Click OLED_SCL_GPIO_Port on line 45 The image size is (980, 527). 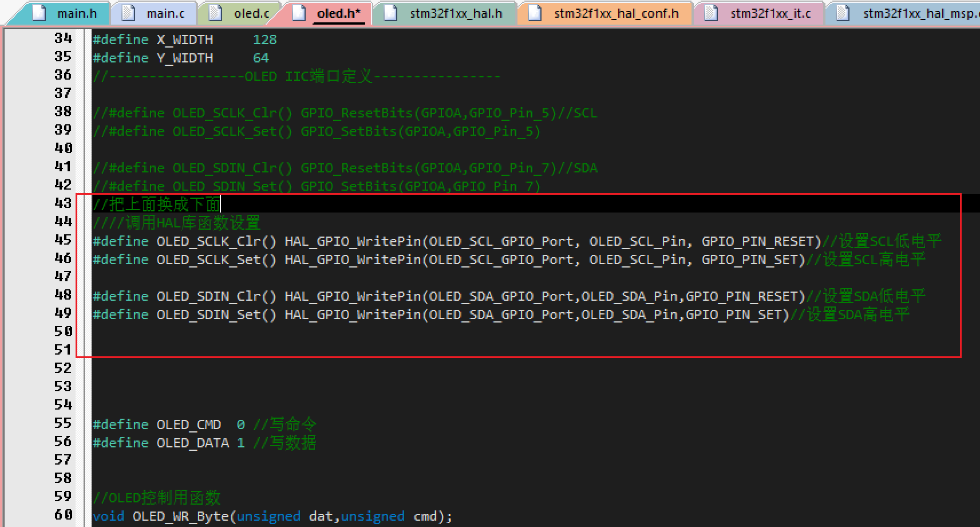click(501, 241)
